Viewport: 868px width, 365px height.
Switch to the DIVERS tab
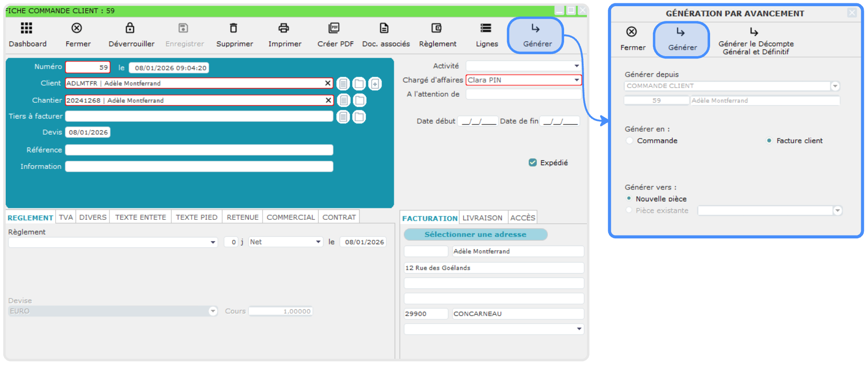[93, 217]
